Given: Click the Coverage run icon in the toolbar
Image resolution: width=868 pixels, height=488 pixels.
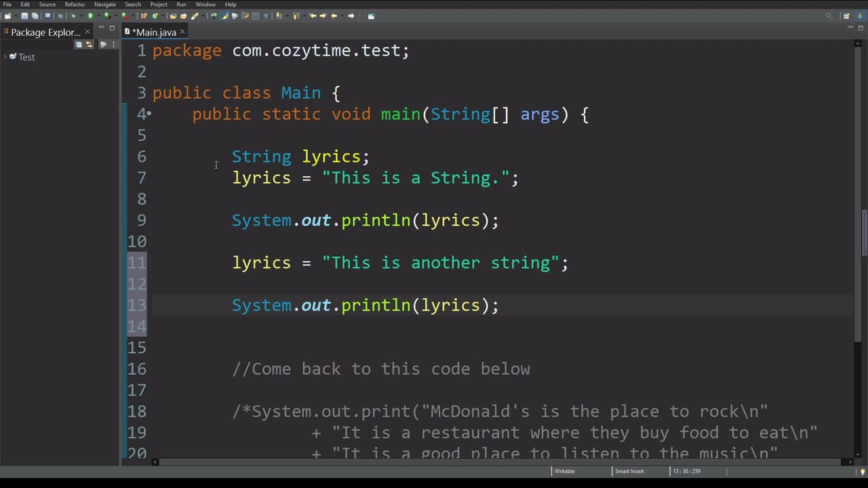Looking at the screenshot, I should coord(107,16).
